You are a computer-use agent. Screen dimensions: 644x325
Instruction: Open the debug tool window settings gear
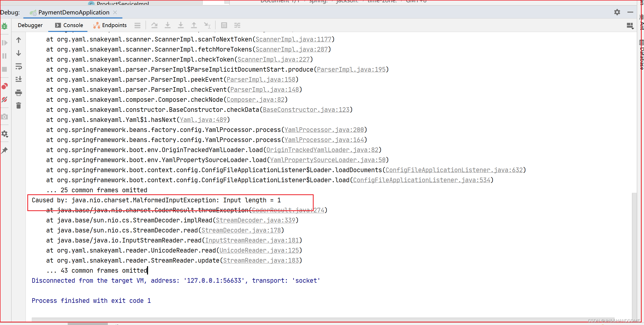(617, 12)
